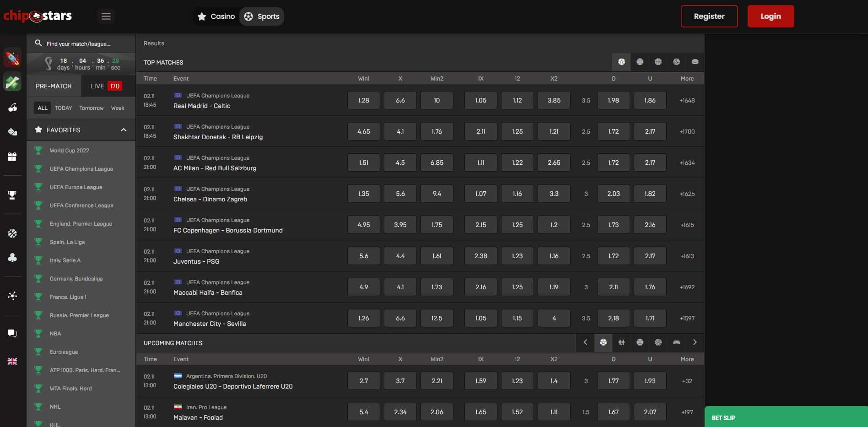Open UEFA Europa League in favorites

(x=76, y=187)
